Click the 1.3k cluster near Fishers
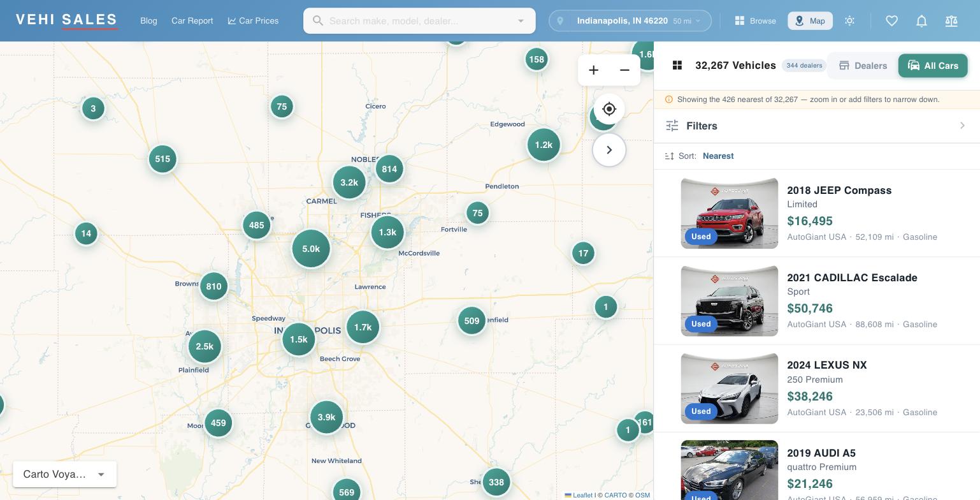 click(387, 232)
